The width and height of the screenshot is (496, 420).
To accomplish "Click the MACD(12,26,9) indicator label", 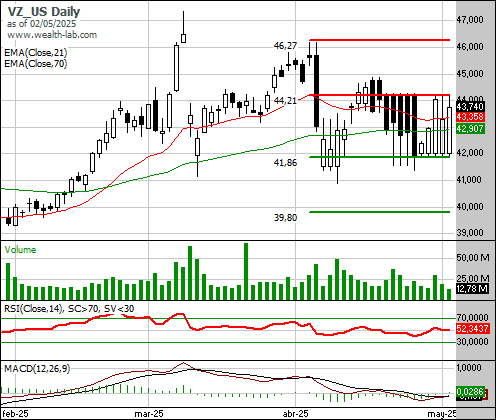I will pyautogui.click(x=37, y=369).
